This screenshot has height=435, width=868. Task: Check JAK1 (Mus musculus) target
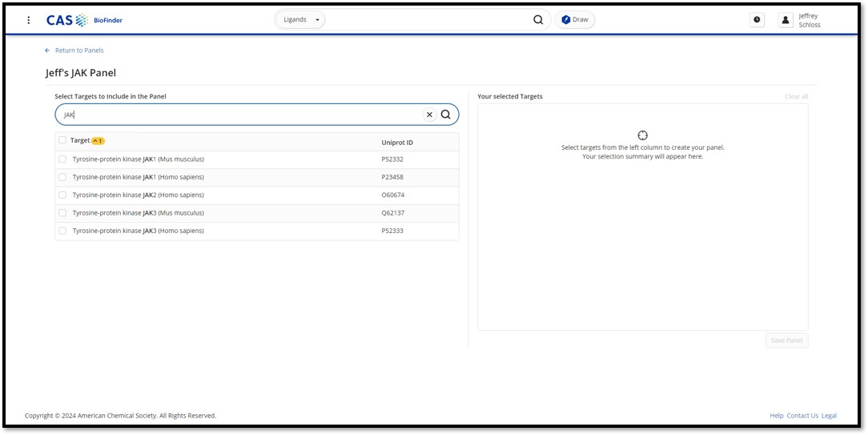tap(62, 159)
